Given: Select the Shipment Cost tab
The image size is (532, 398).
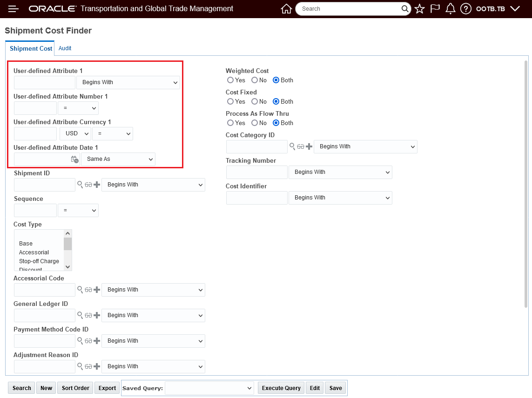Looking at the screenshot, I should (x=31, y=48).
